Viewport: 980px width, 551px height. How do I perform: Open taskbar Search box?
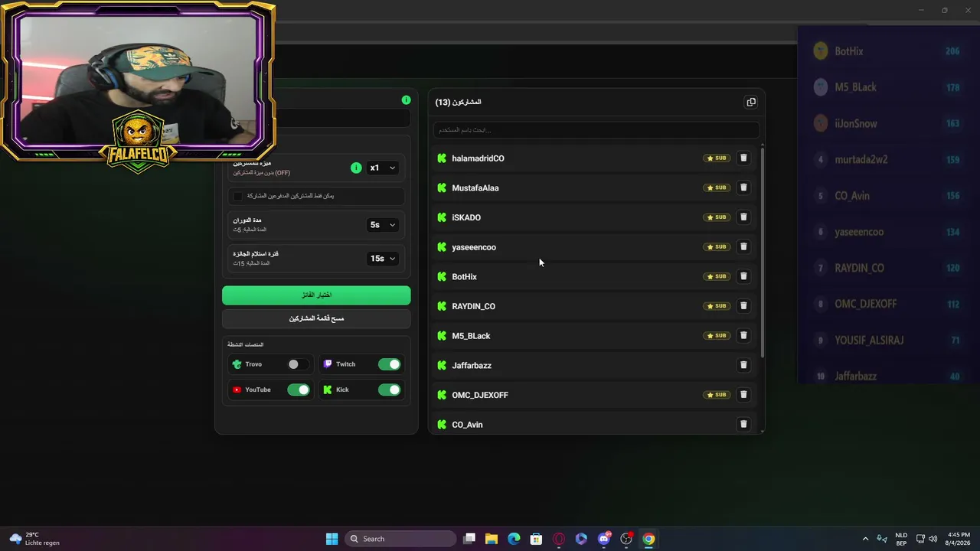tap(401, 539)
